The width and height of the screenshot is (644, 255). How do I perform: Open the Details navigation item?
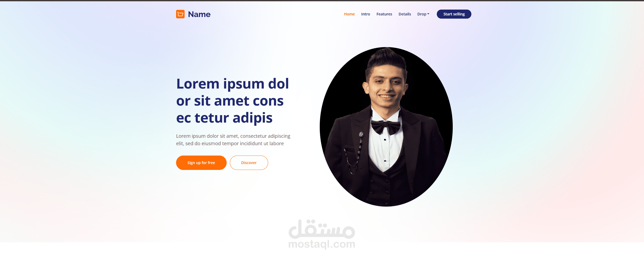[x=405, y=14]
